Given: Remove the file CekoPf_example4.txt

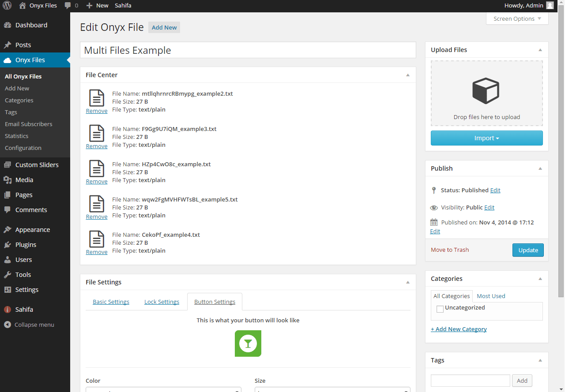Looking at the screenshot, I should tap(97, 252).
